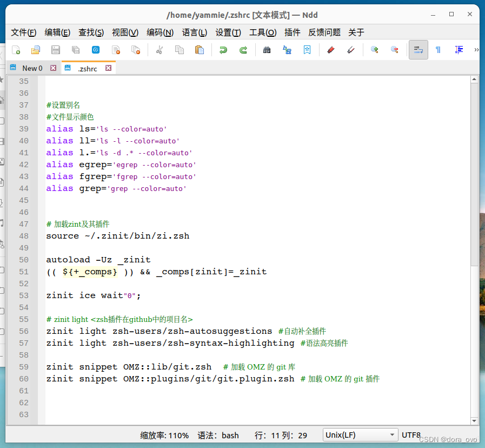Open the 语言(L) menu
The height and width of the screenshot is (448, 485).
point(194,32)
